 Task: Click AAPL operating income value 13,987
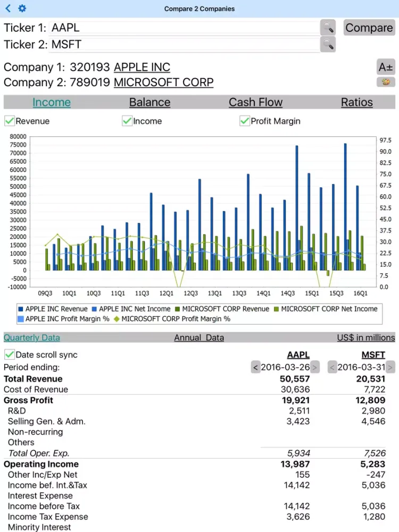295,464
